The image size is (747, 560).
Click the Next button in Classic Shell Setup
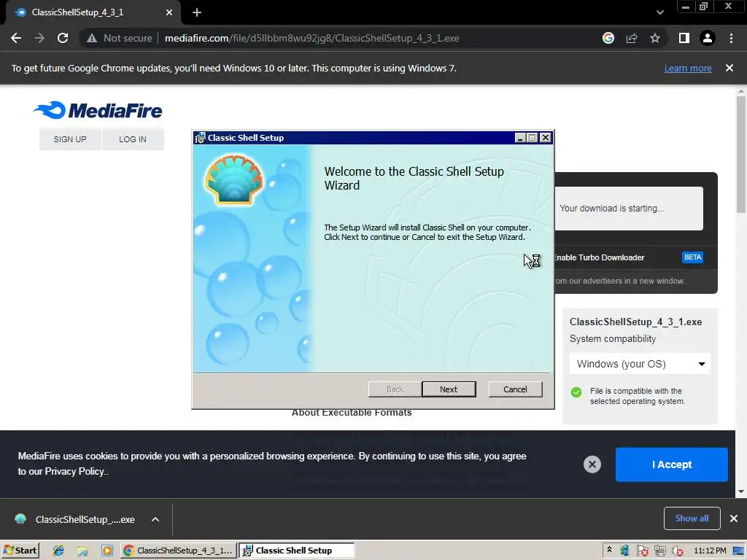[449, 389]
